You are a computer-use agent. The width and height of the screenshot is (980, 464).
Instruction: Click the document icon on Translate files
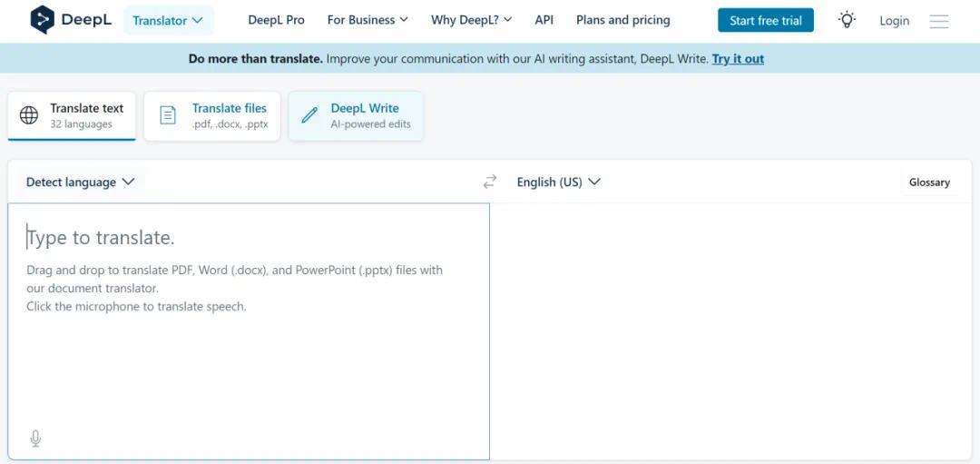168,115
